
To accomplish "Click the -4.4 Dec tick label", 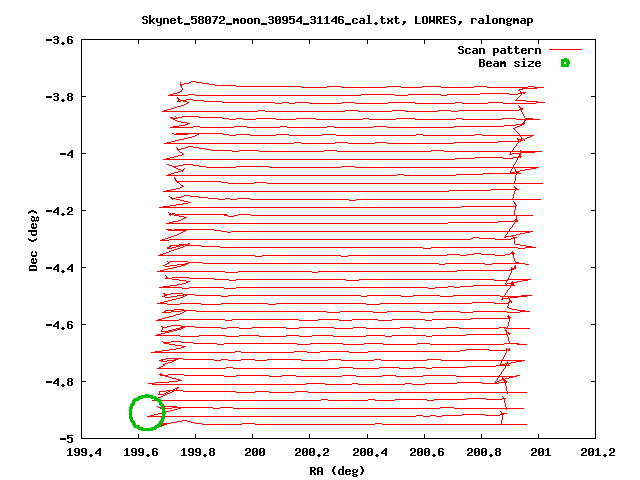I will pos(59,268).
